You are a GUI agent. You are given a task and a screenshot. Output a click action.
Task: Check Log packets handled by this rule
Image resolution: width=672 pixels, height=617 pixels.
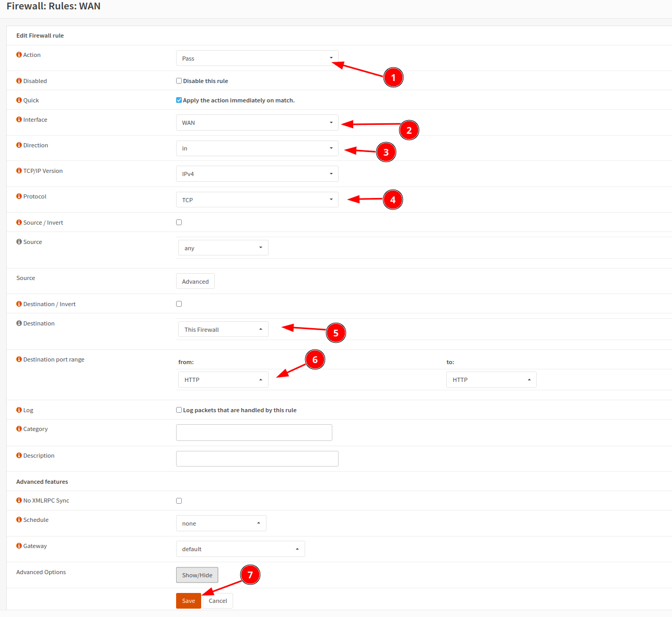tap(179, 410)
